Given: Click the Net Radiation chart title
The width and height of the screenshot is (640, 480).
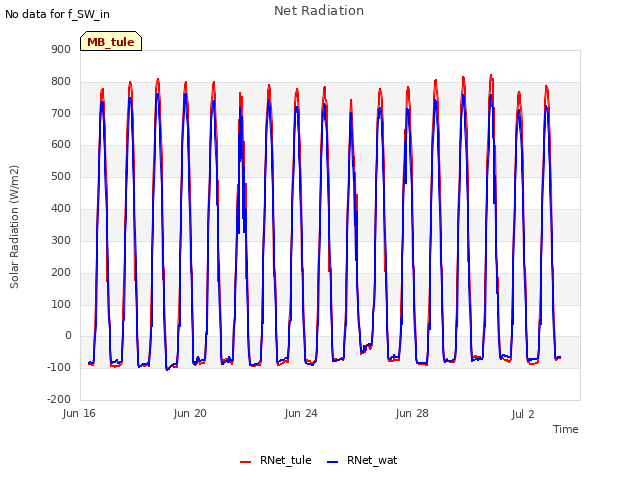Looking at the screenshot, I should (x=319, y=11).
